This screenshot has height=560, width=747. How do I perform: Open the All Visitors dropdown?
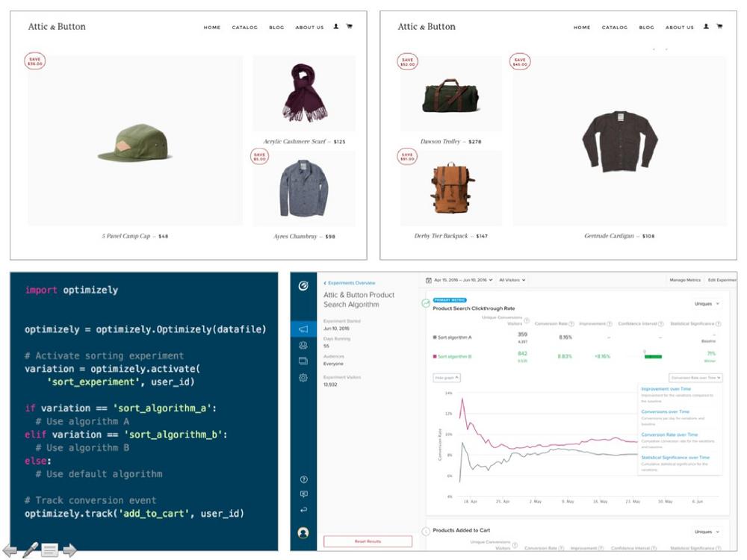(x=512, y=280)
